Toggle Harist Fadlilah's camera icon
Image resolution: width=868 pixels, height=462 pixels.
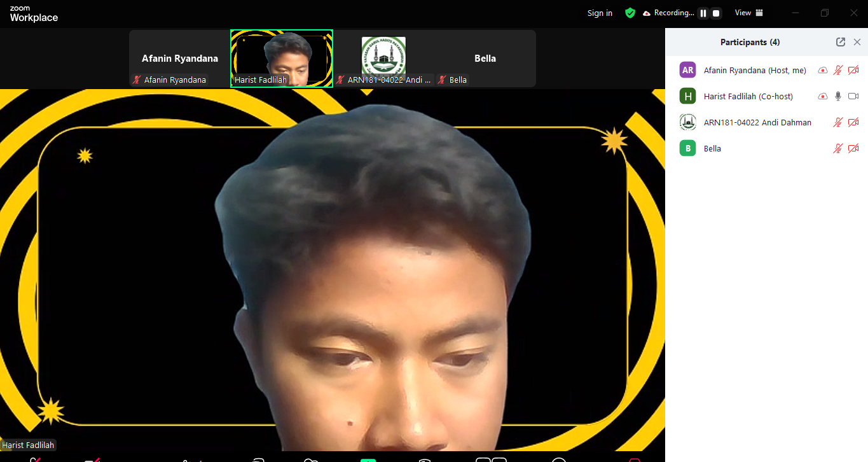pos(853,96)
